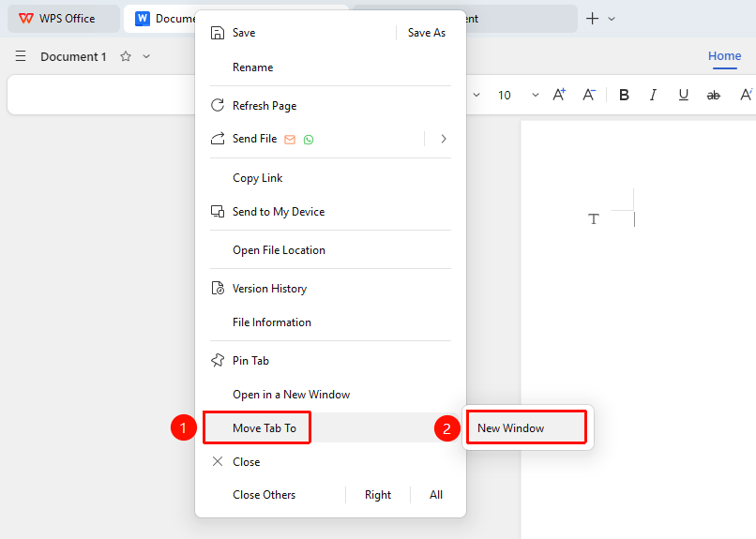Click the increase font size icon

[559, 95]
